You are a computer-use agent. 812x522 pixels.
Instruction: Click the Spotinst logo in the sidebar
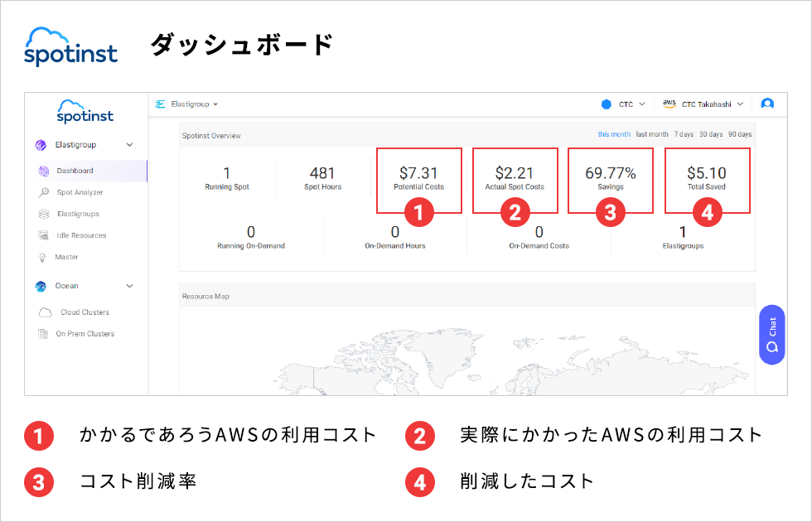tap(85, 111)
